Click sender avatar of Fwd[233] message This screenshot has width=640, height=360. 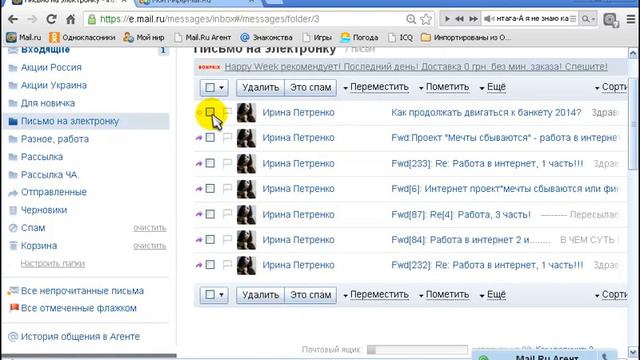pos(247,163)
